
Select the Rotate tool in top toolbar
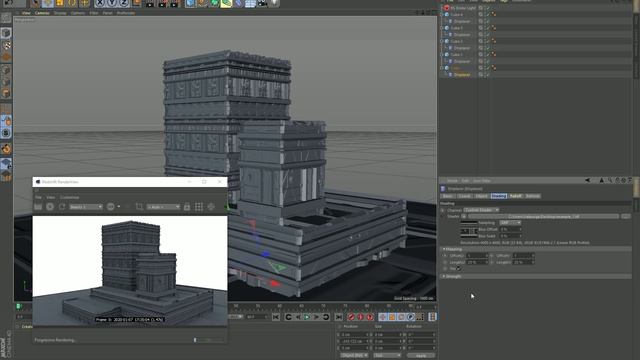coord(72,3)
